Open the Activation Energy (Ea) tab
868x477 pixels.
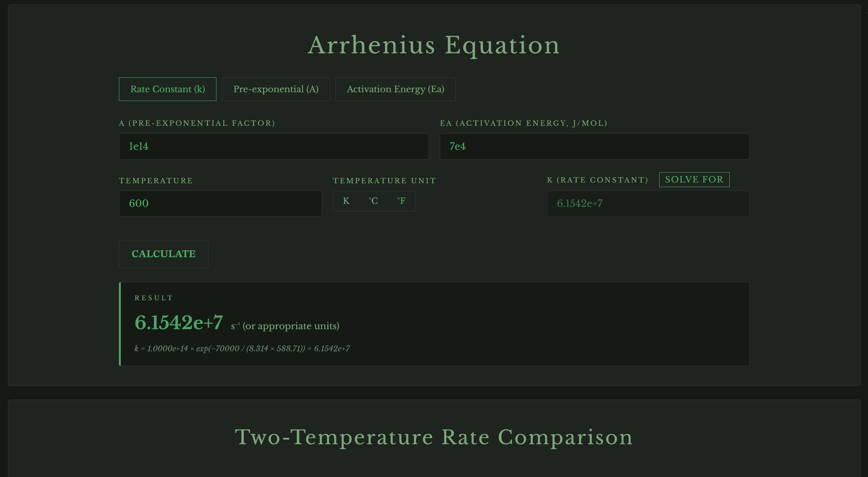(396, 89)
